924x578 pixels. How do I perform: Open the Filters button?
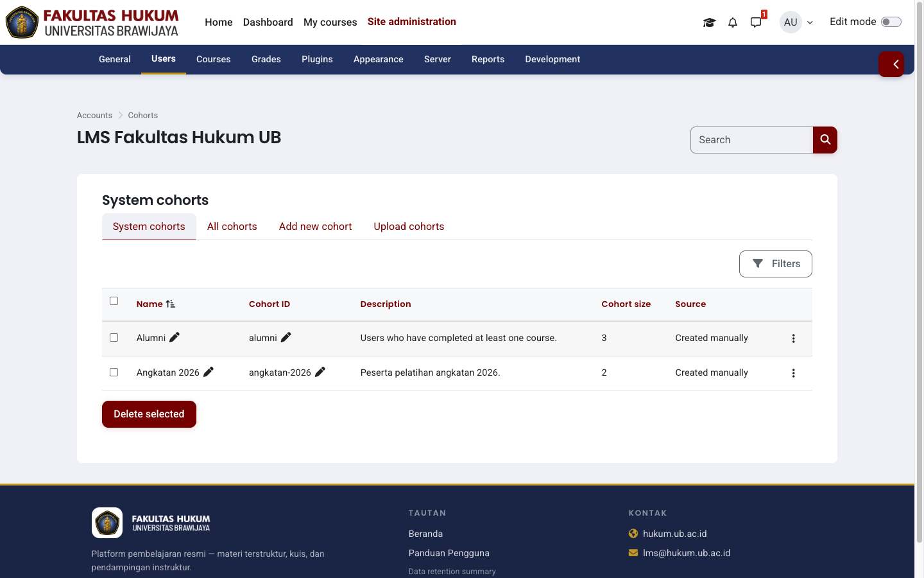point(775,264)
